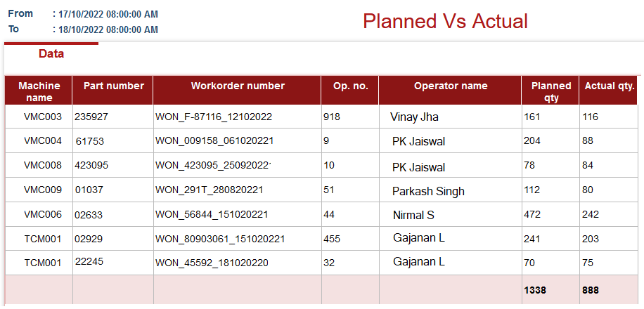The image size is (644, 309).
Task: Select the VMC003 machine row cell
Action: (39, 117)
